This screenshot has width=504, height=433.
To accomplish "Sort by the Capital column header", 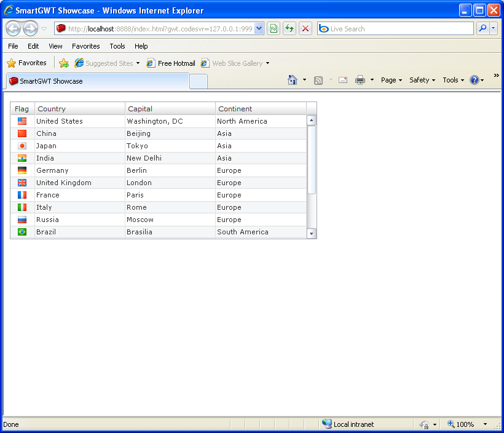I will point(170,109).
